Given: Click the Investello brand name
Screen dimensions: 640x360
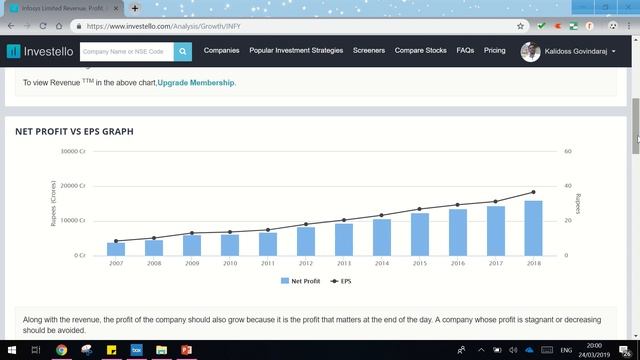Looking at the screenshot, I should [48, 51].
